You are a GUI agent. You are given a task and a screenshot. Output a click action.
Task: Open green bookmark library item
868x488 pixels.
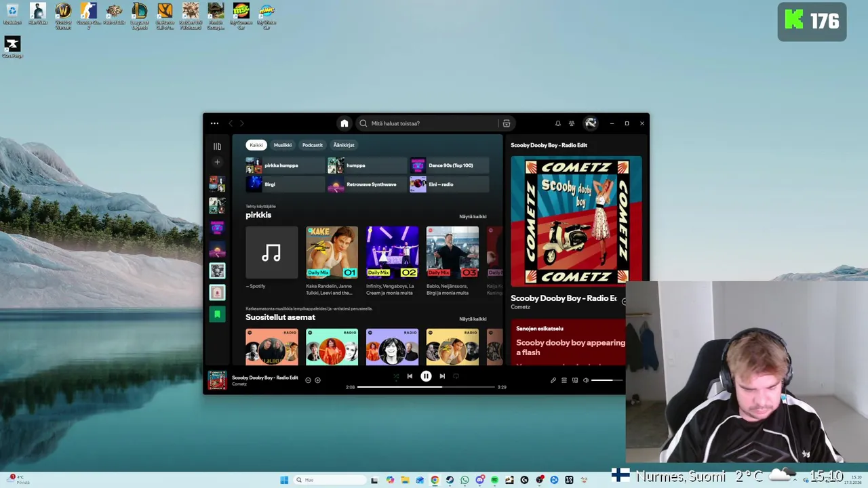[x=217, y=314]
